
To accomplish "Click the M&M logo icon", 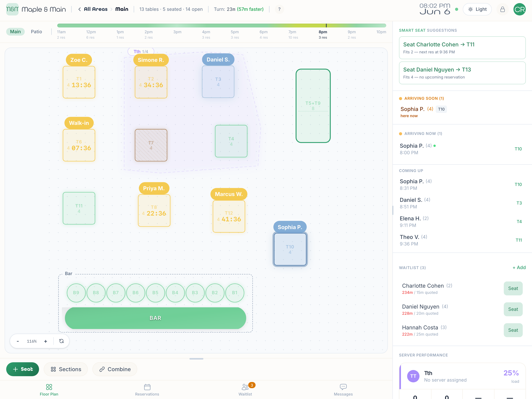I will pyautogui.click(x=12, y=9).
